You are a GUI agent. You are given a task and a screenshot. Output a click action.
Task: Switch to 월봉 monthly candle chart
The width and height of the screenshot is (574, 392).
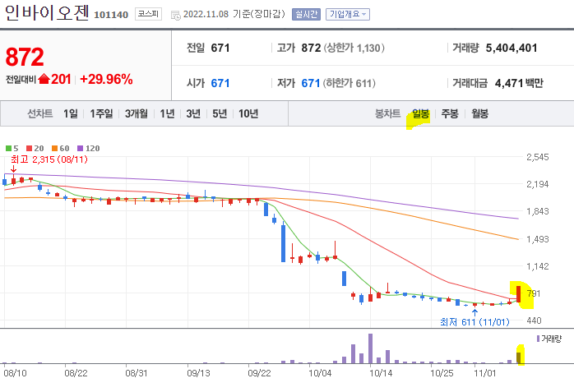click(x=480, y=113)
